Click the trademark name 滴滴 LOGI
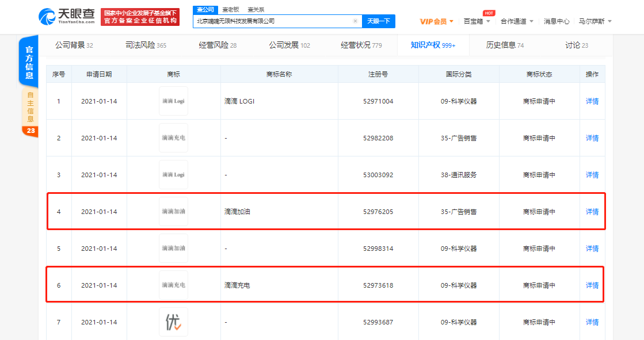Screen dimensions: 644x340 pos(239,101)
